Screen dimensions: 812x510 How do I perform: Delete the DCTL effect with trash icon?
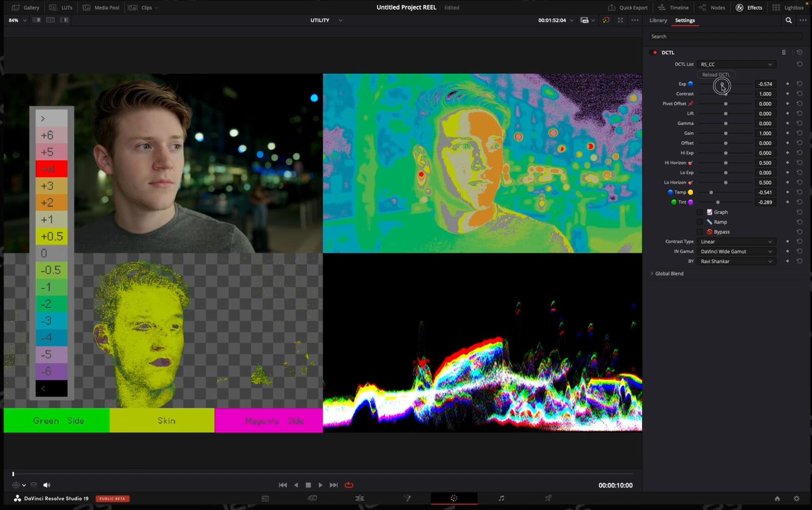[x=783, y=52]
